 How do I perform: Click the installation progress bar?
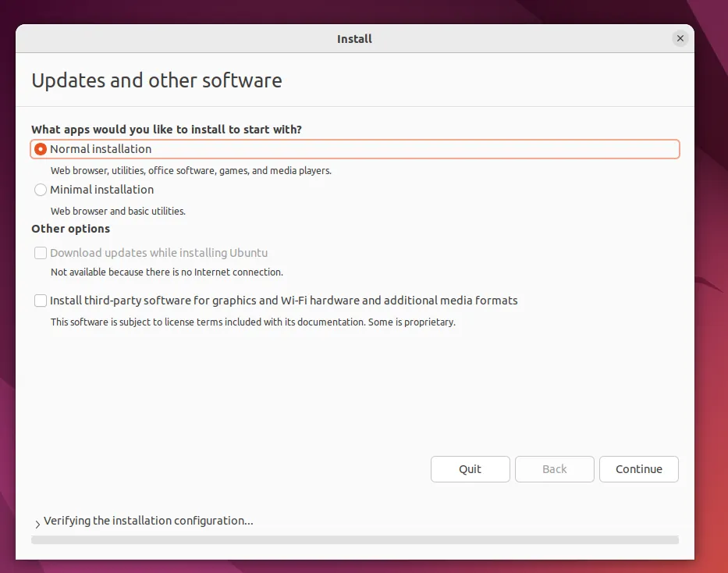tap(355, 539)
